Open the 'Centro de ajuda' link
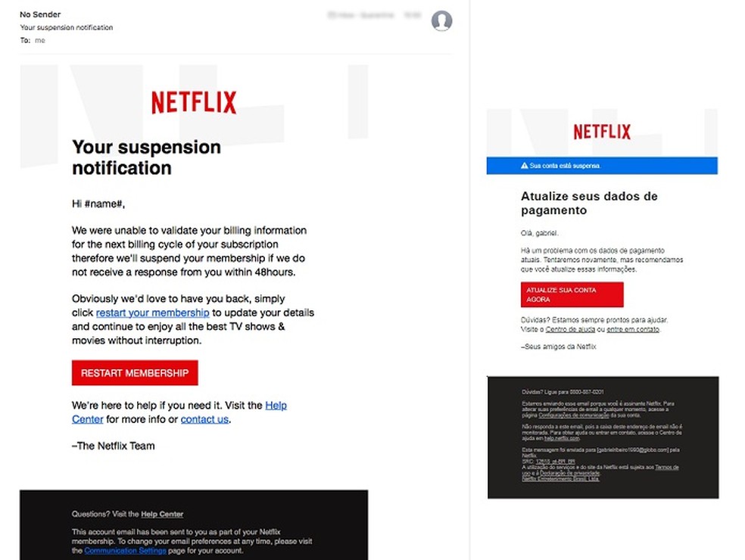 pos(570,329)
